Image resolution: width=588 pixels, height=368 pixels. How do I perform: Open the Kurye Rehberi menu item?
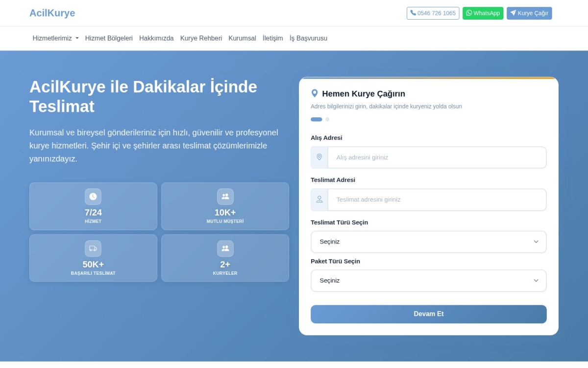coord(201,38)
